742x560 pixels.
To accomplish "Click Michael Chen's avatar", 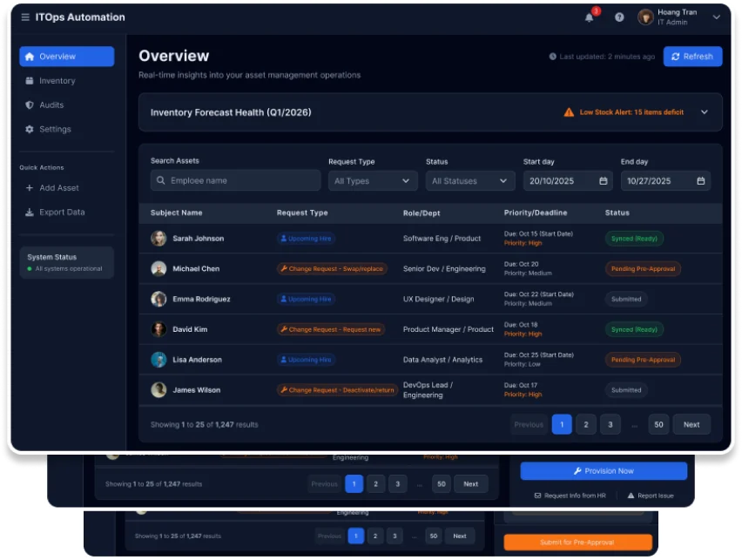I will [x=159, y=268].
